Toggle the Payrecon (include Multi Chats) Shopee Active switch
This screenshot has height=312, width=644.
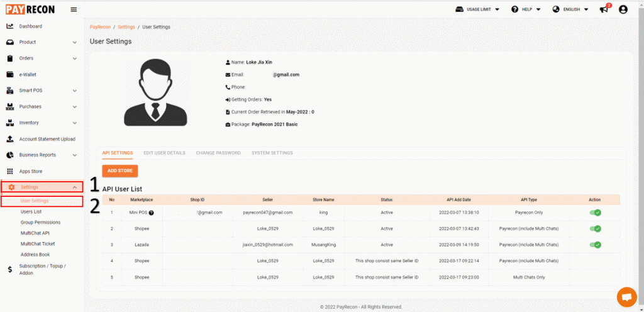(595, 229)
